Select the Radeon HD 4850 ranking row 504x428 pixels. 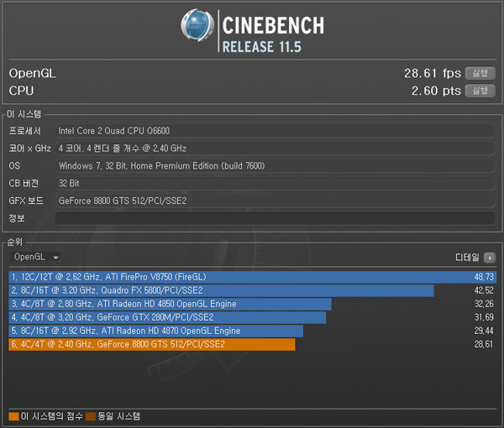point(252,304)
